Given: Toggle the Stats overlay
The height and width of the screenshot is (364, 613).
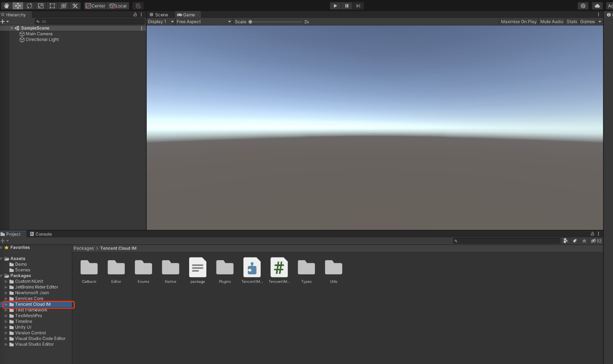Looking at the screenshot, I should [572, 22].
